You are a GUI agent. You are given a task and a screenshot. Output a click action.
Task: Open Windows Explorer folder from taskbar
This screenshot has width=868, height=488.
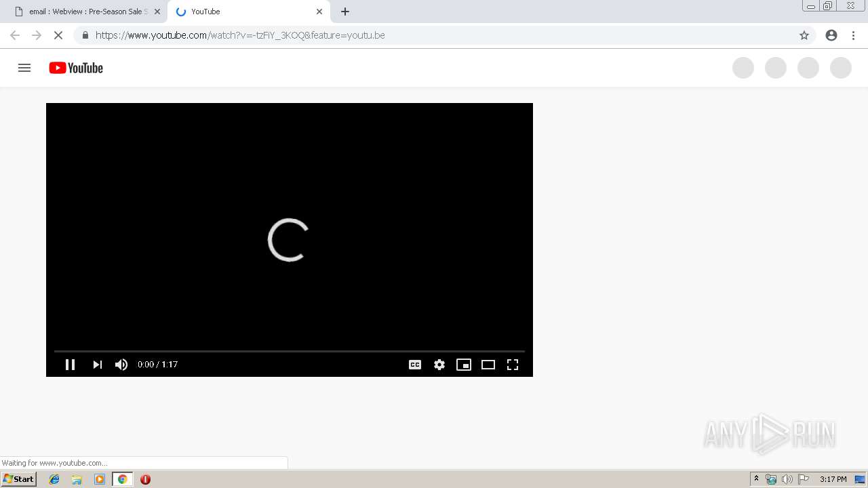(77, 479)
